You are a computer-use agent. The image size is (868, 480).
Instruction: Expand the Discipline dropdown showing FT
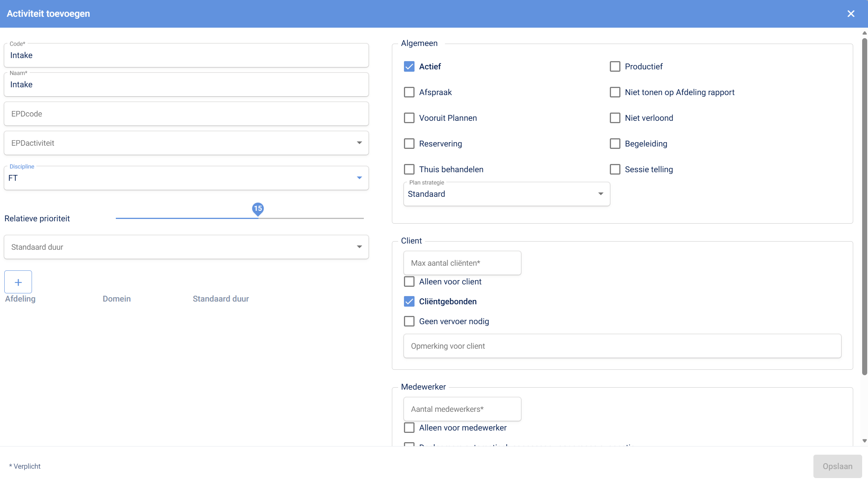click(x=359, y=178)
